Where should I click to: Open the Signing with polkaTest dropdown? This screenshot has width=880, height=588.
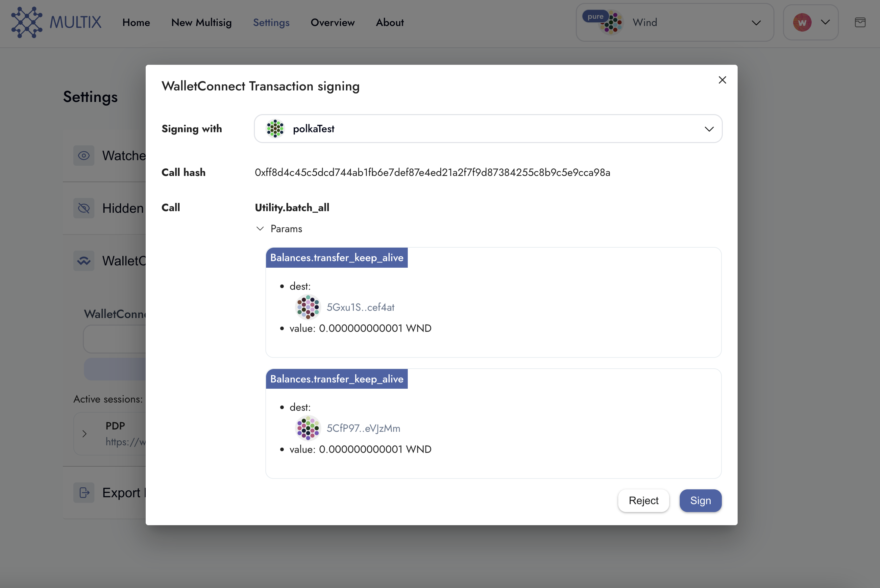(x=488, y=129)
